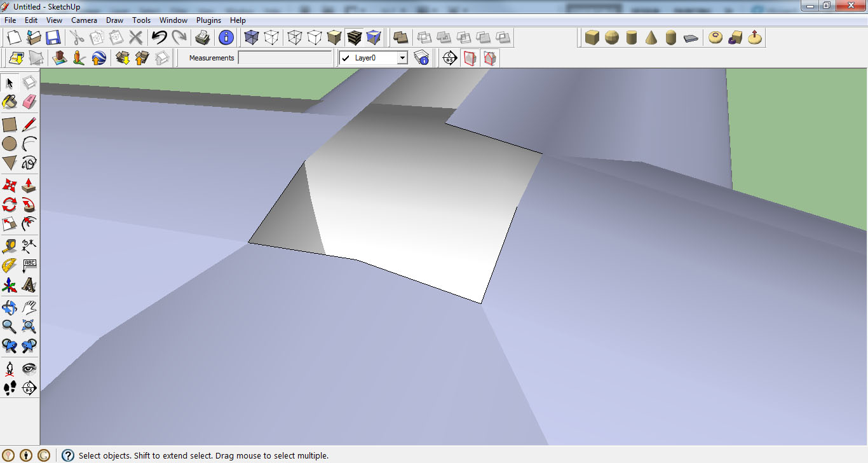Toggle display of section cuts
This screenshot has width=868, height=463.
point(489,58)
